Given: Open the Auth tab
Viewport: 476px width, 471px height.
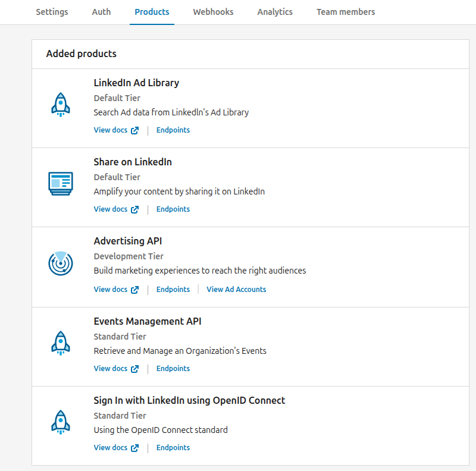Looking at the screenshot, I should click(101, 12).
